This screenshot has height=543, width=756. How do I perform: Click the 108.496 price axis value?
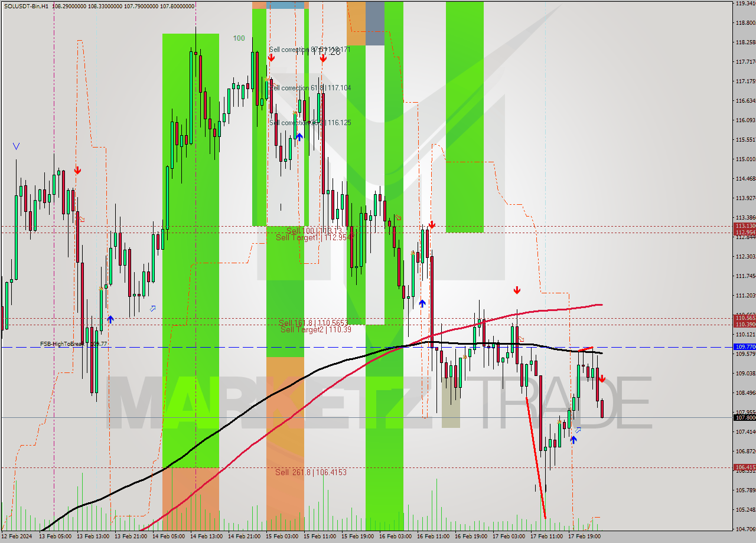(745, 392)
